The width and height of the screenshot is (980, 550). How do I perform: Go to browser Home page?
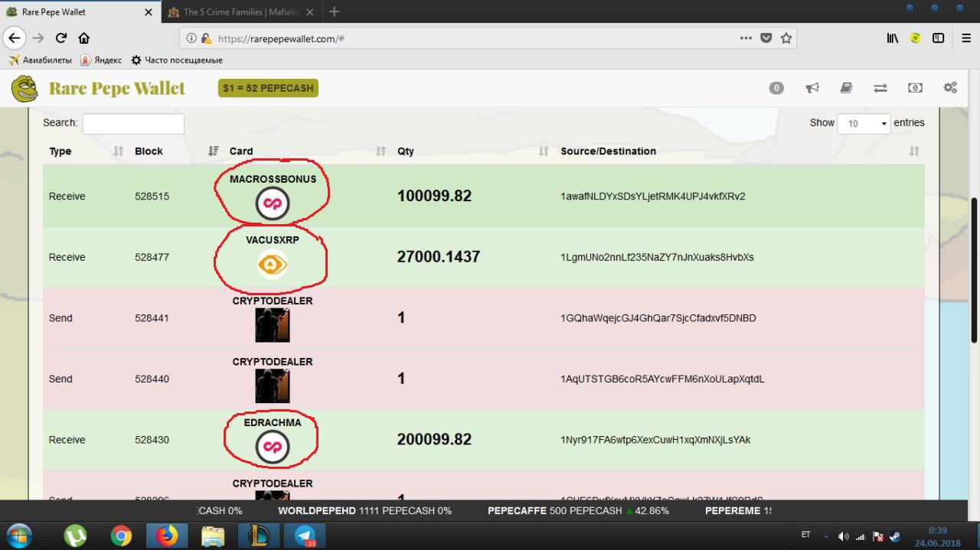(x=84, y=37)
